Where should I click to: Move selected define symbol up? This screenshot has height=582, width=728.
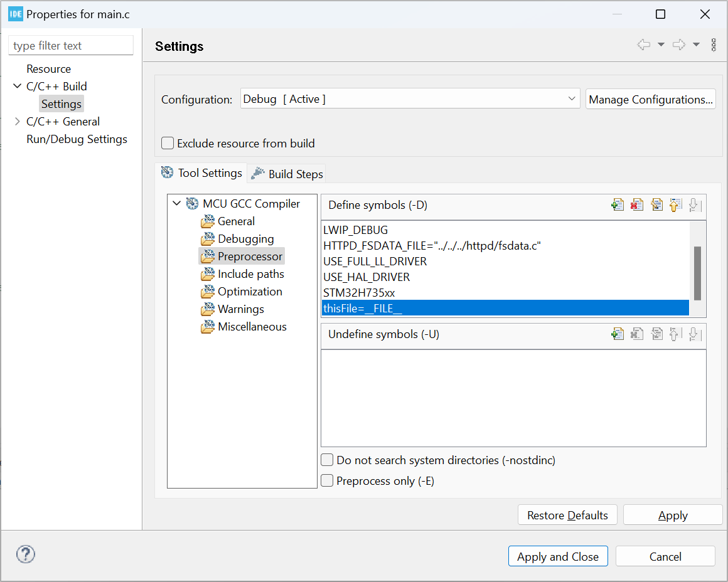[675, 205]
